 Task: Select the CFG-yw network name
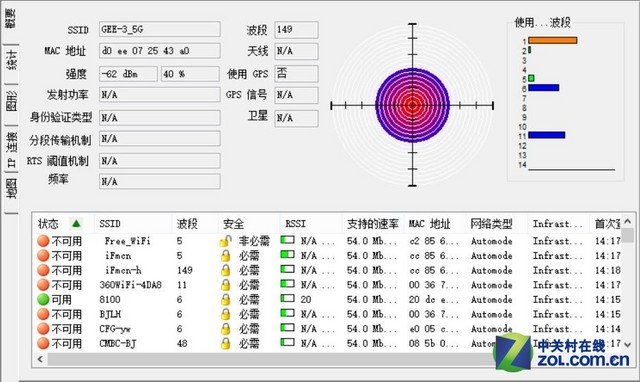click(x=115, y=329)
